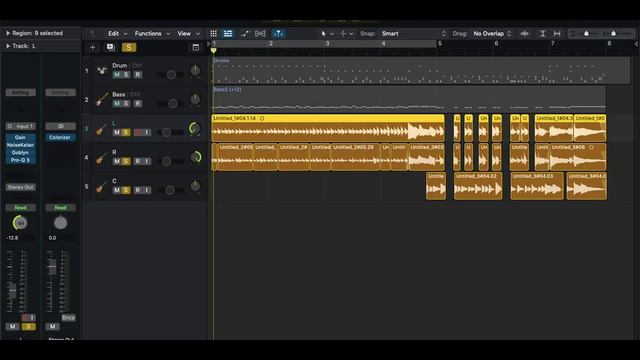Click the L channel strip volume fader
The width and height of the screenshot is (640, 360).
[x=12, y=290]
